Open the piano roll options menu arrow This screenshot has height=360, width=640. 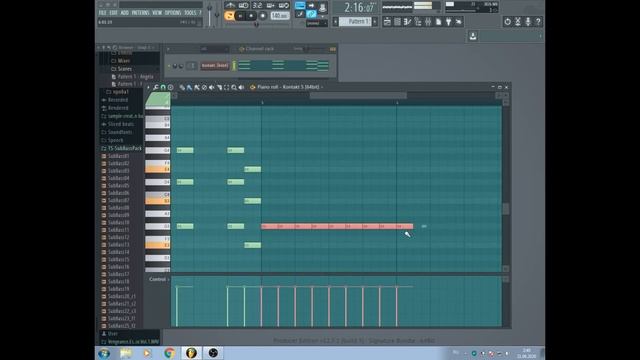(149, 87)
